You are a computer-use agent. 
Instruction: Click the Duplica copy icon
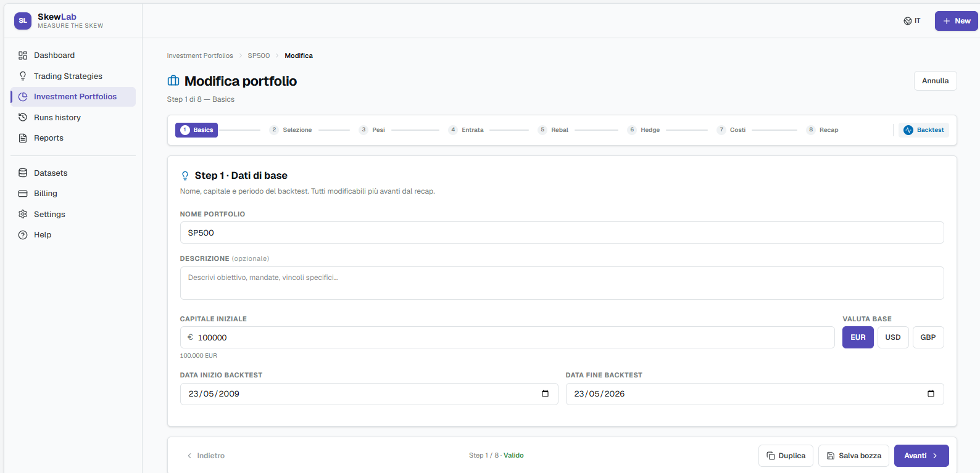[771, 456]
